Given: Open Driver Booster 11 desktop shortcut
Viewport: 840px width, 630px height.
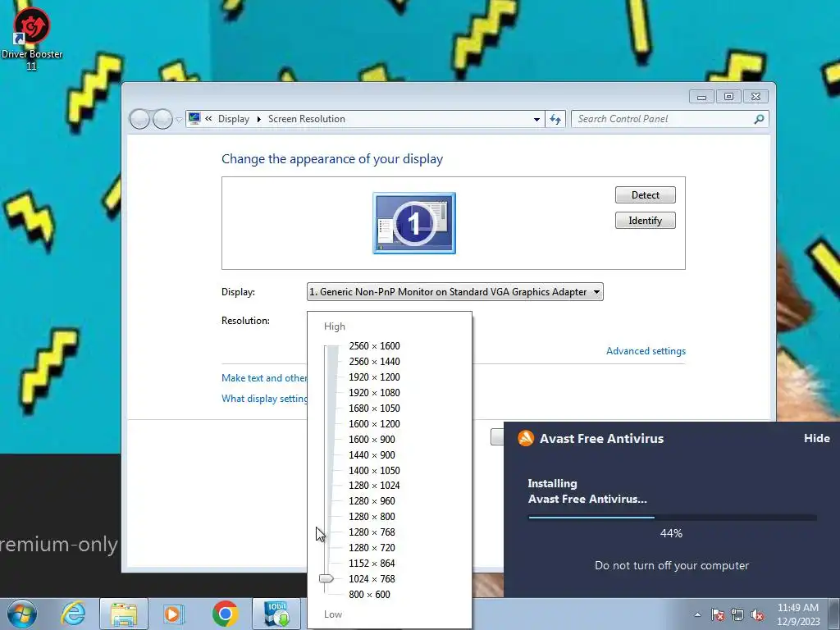Looking at the screenshot, I should pyautogui.click(x=32, y=39).
